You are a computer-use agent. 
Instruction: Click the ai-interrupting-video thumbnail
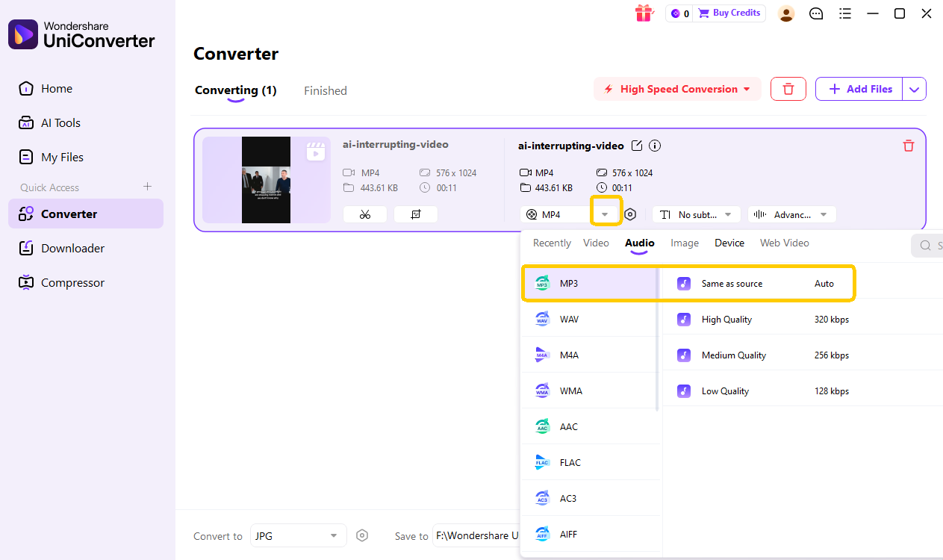pos(267,180)
